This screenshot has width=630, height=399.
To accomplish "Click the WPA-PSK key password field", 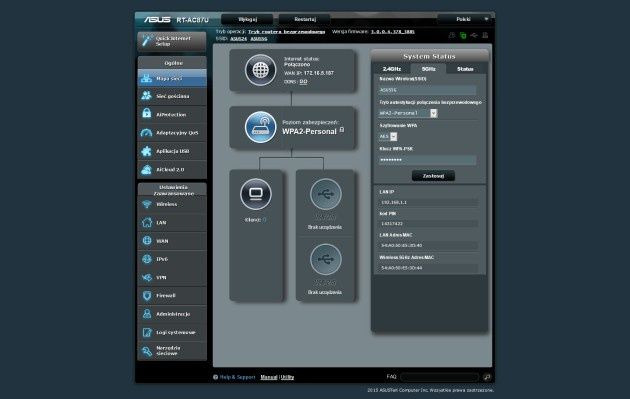I will (427, 160).
